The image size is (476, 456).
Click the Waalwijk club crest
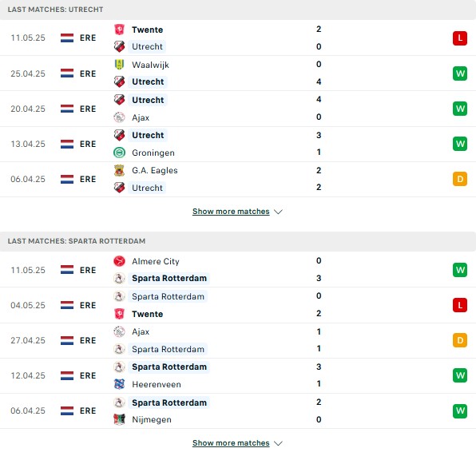tap(119, 65)
